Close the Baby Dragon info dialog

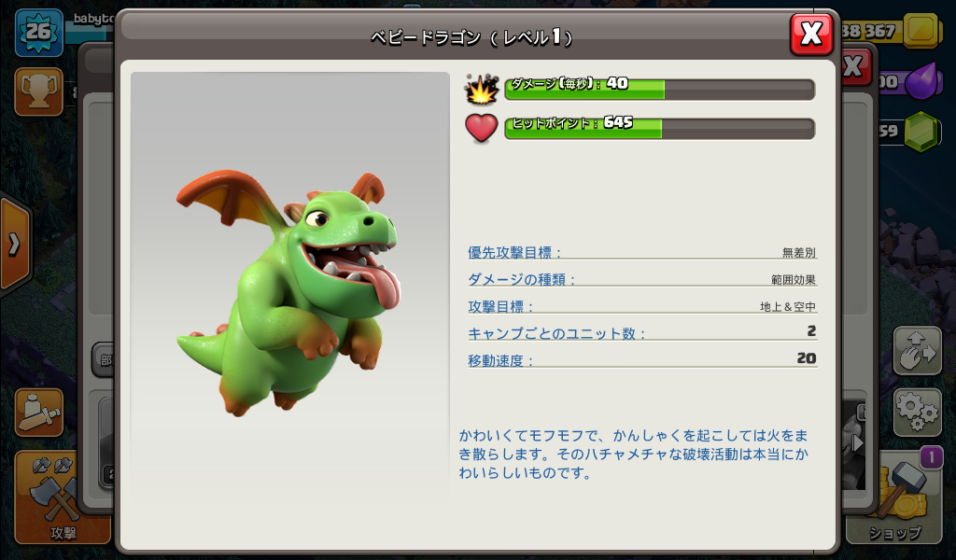[x=811, y=35]
